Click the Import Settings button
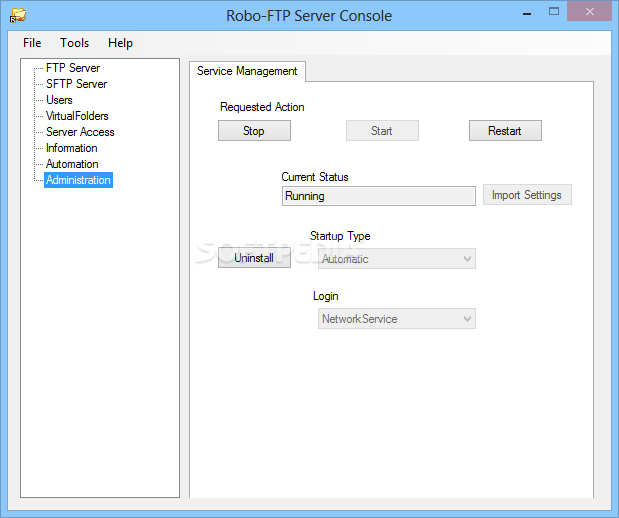The width and height of the screenshot is (619, 518). (527, 195)
